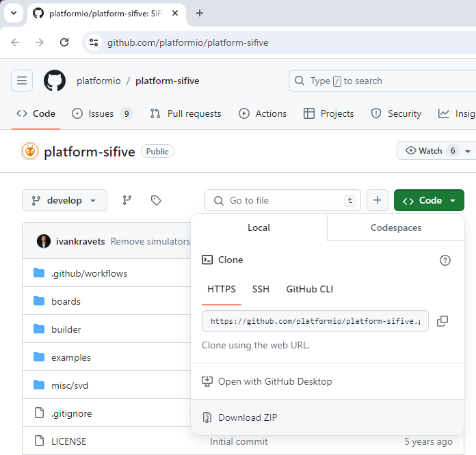View repository branches icon
The image size is (476, 455).
127,200
